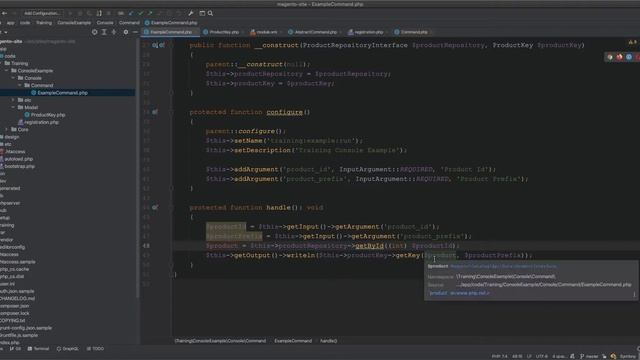
Task: Click the window layout icon beside the wrench
Action: (x=202, y=13)
